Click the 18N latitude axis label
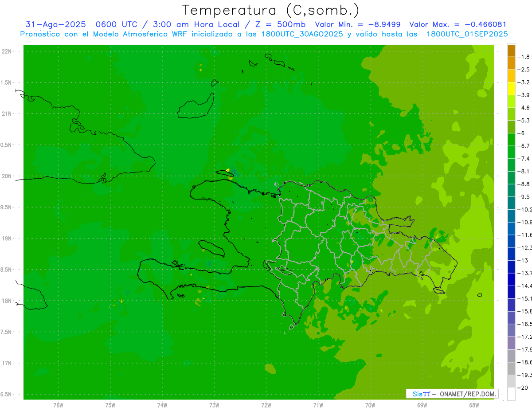Image resolution: width=532 pixels, height=411 pixels. coord(8,301)
